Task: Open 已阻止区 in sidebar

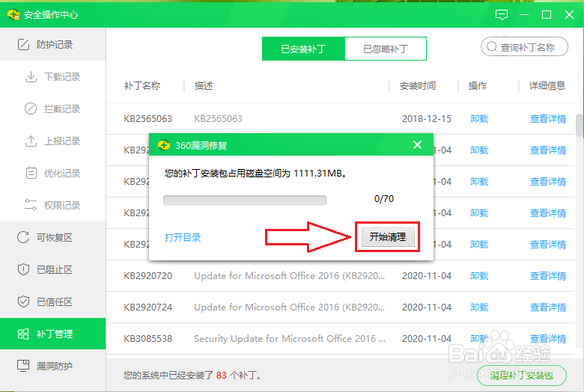Action: click(53, 269)
